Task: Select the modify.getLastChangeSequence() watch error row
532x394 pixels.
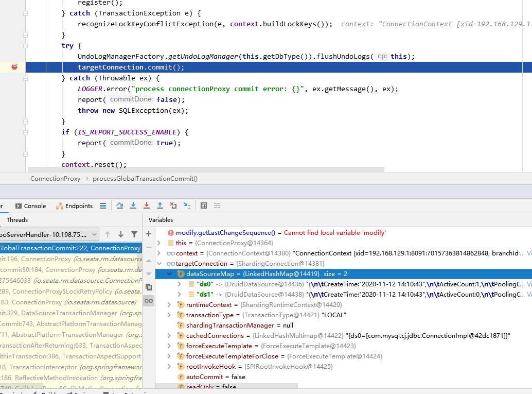Action: pos(344,233)
